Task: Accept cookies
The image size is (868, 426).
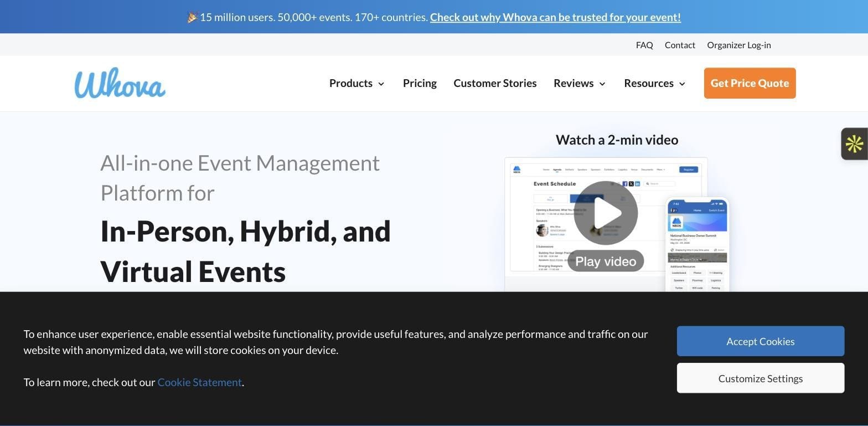Action: [761, 341]
